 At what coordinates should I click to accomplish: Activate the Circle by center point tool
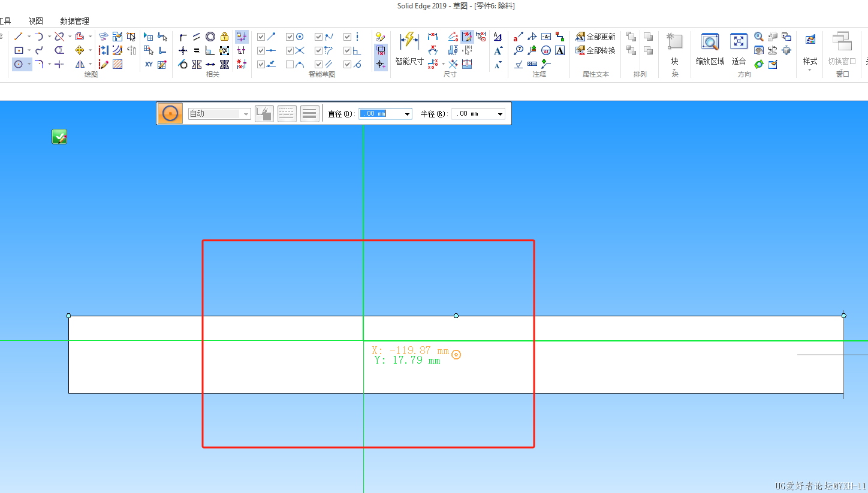(19, 64)
